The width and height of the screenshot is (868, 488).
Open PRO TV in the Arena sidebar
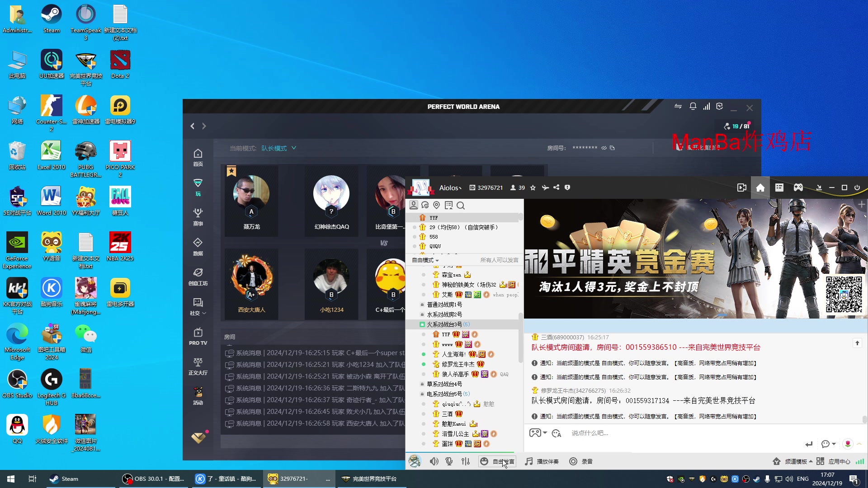pos(198,337)
